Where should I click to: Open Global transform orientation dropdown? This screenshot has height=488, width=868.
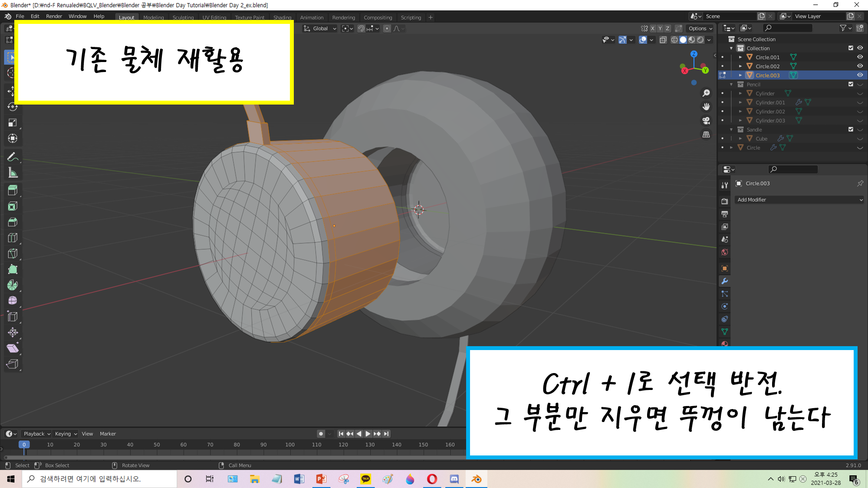coord(320,29)
